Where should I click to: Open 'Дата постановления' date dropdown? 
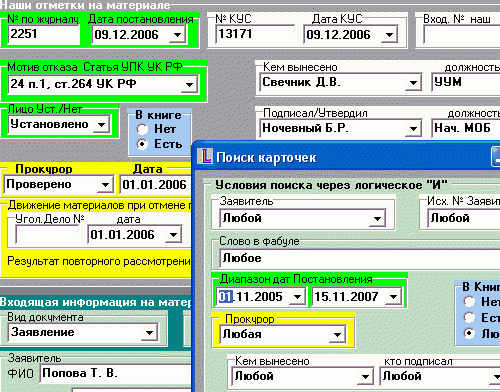(177, 35)
